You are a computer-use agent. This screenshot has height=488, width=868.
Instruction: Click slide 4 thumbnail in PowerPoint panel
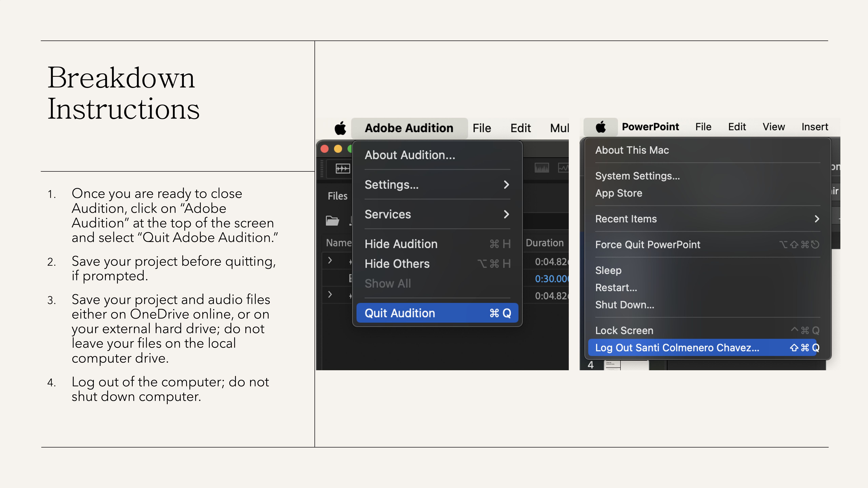(627, 365)
